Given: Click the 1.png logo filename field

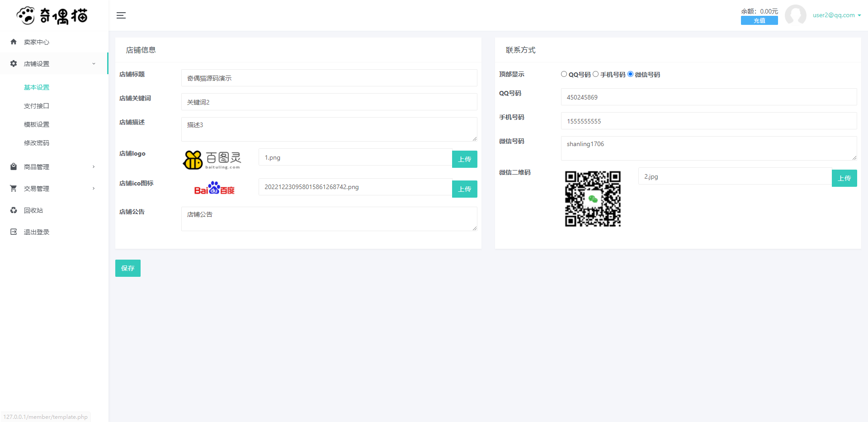Looking at the screenshot, I should (x=355, y=157).
